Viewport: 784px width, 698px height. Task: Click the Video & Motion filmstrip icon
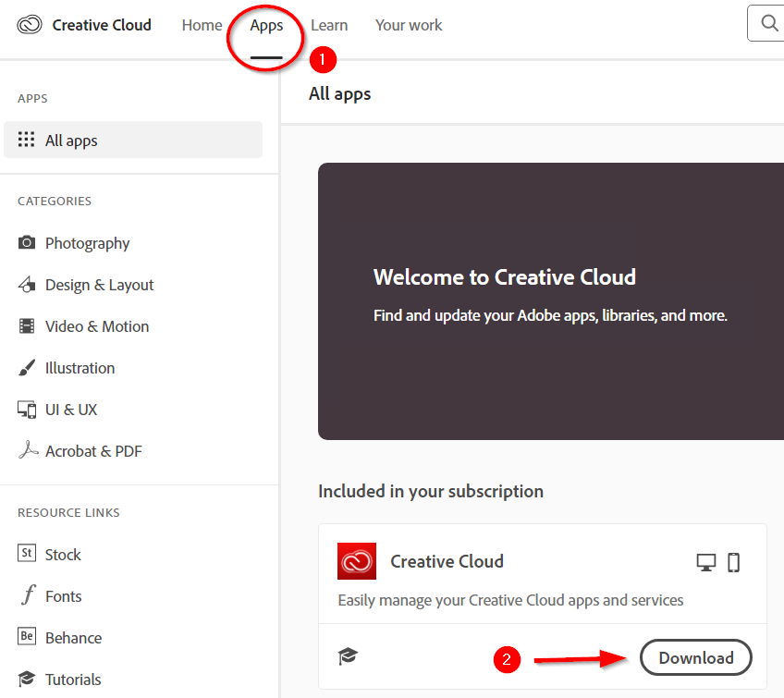point(27,326)
